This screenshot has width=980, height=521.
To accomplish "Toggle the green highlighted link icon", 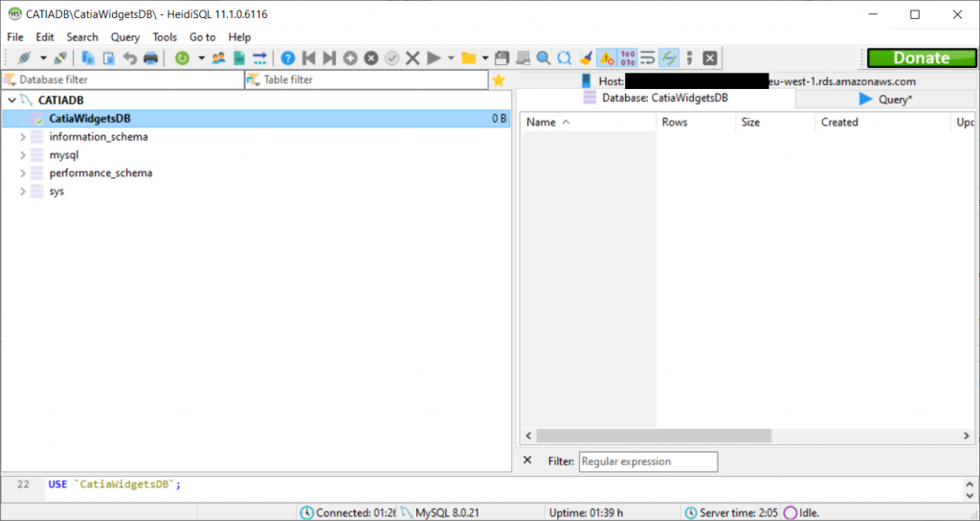I will pyautogui.click(x=669, y=58).
